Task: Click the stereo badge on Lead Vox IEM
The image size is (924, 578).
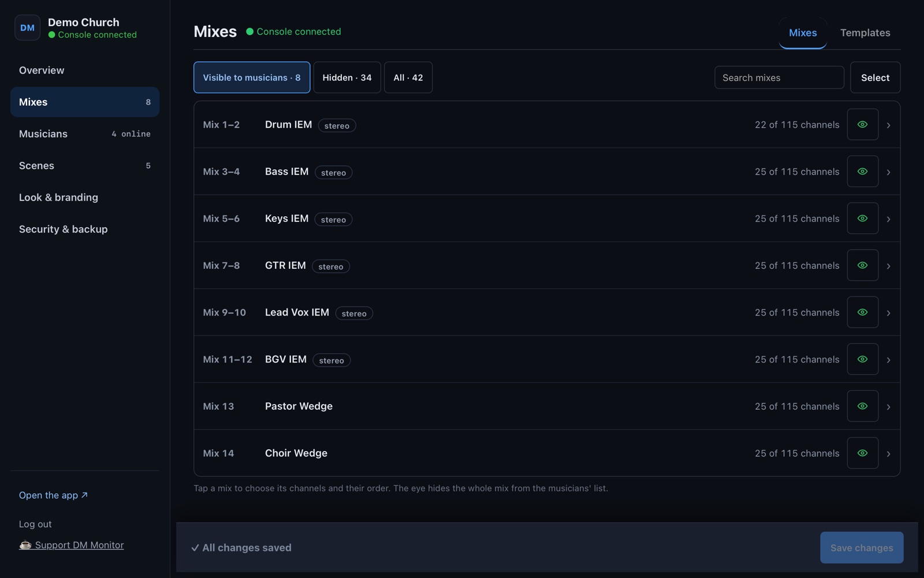Action: tap(354, 313)
